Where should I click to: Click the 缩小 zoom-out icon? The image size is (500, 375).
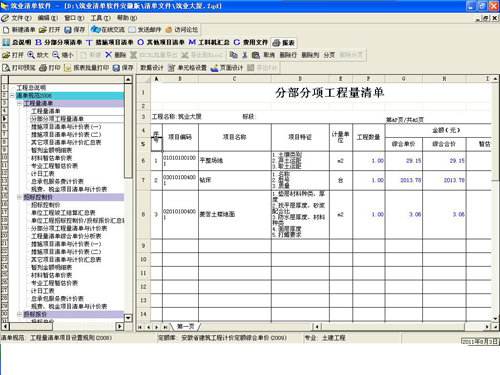pos(56,55)
